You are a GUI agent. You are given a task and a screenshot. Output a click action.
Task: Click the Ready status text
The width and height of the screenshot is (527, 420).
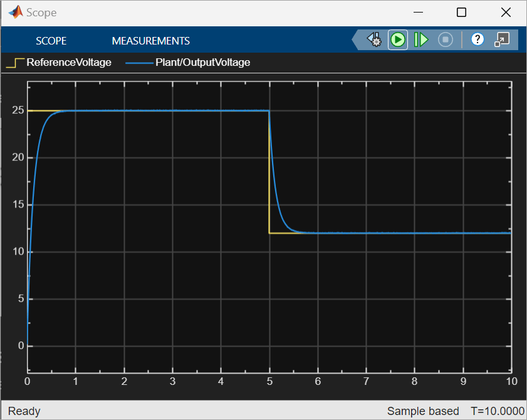click(x=23, y=411)
